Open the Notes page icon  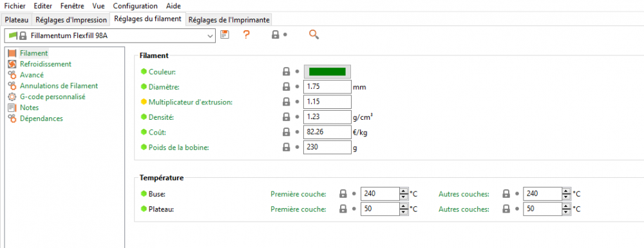point(12,108)
